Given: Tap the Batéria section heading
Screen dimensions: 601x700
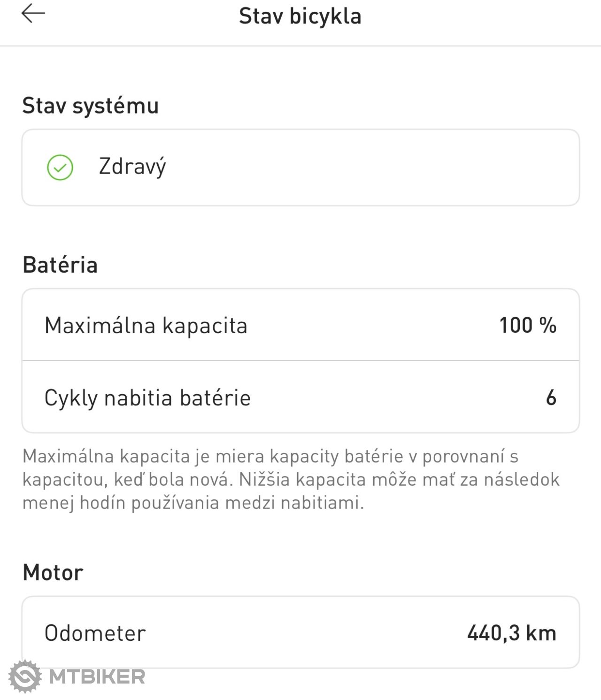Looking at the screenshot, I should tap(60, 265).
